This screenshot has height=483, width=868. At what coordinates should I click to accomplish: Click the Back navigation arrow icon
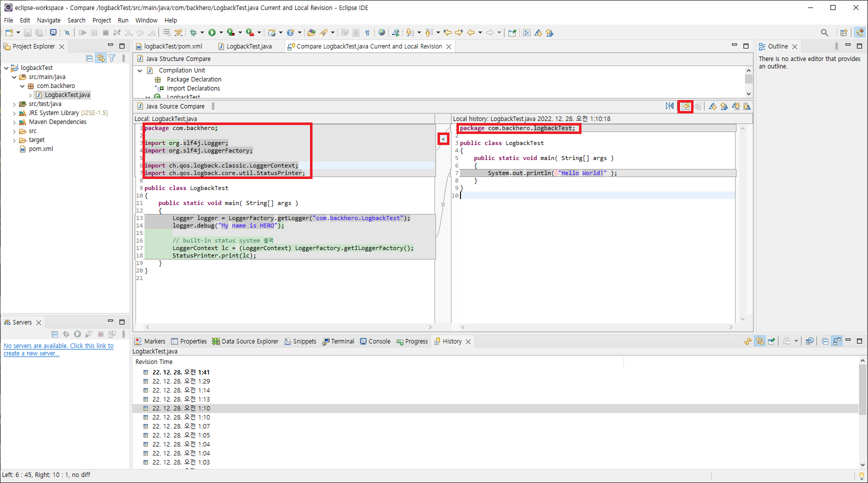(471, 33)
